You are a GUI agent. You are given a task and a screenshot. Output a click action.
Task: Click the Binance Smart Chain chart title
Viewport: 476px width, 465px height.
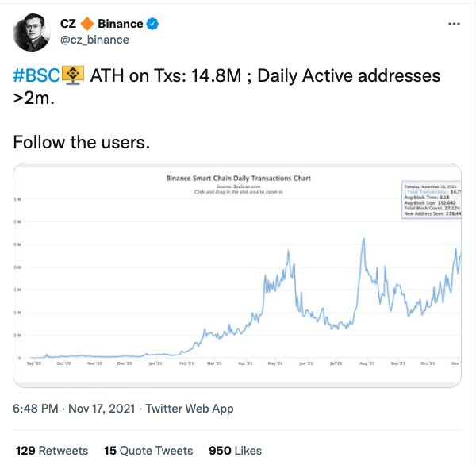[238, 179]
